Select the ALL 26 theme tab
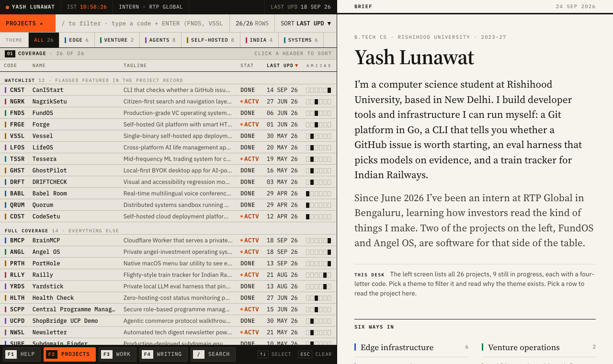 [44, 40]
